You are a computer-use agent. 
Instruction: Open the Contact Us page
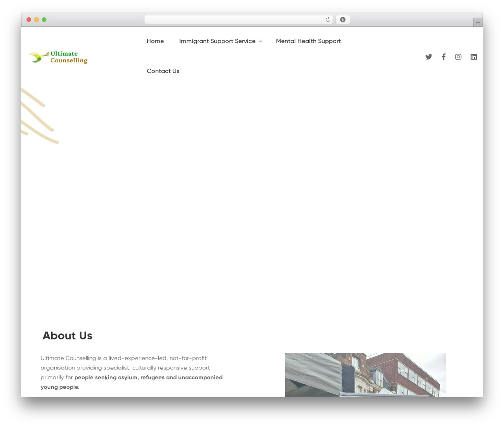pyautogui.click(x=163, y=71)
